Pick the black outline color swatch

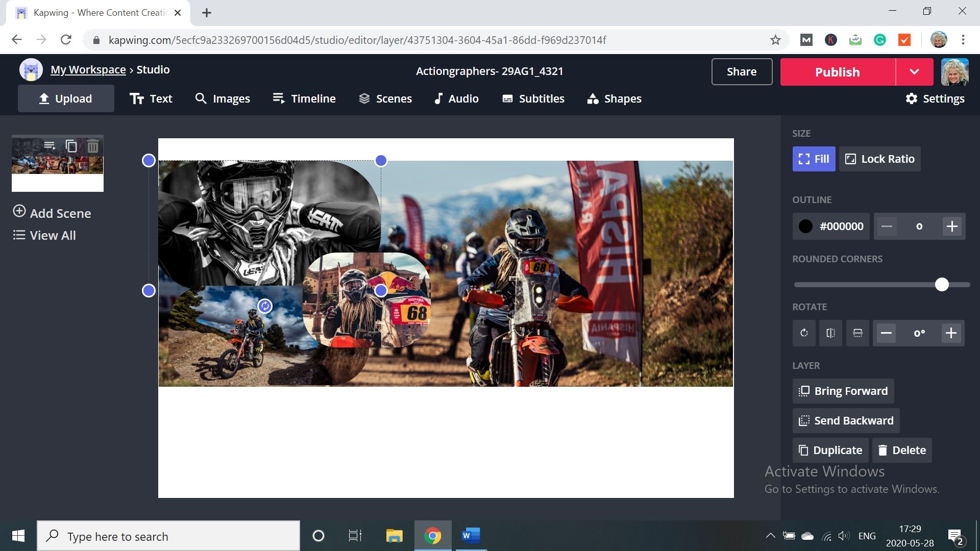point(805,226)
